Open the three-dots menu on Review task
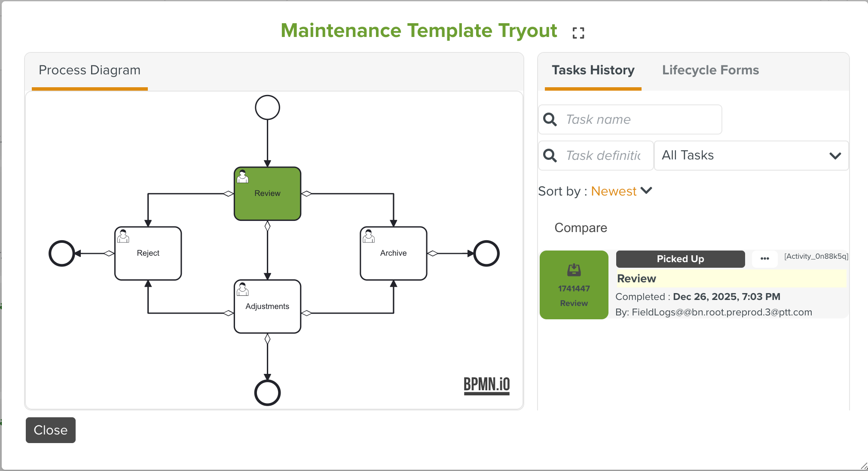The height and width of the screenshot is (471, 868). [764, 259]
